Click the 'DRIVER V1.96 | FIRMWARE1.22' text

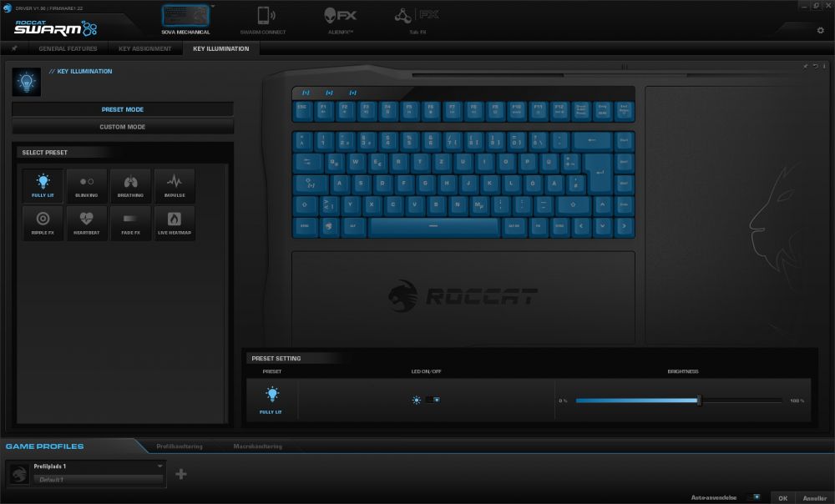click(49, 8)
